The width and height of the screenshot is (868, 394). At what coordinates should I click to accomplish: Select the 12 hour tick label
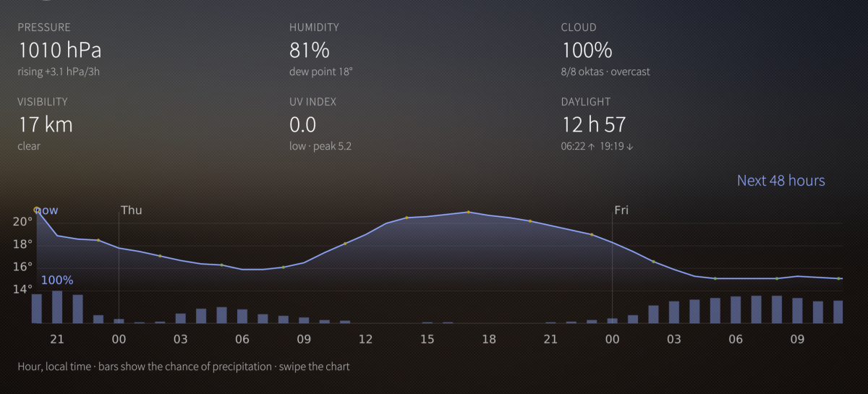(365, 339)
